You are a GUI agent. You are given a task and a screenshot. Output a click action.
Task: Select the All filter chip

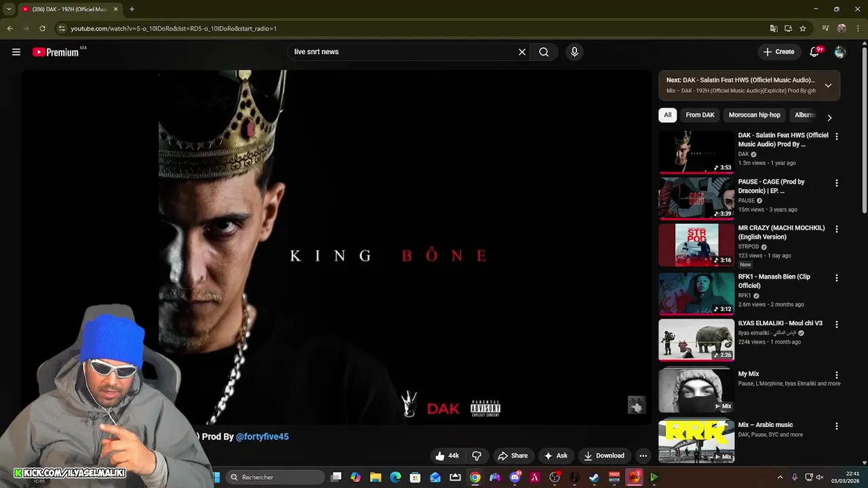(667, 115)
